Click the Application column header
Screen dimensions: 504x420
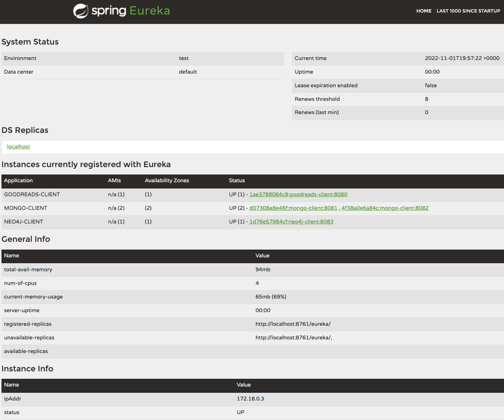click(x=18, y=180)
